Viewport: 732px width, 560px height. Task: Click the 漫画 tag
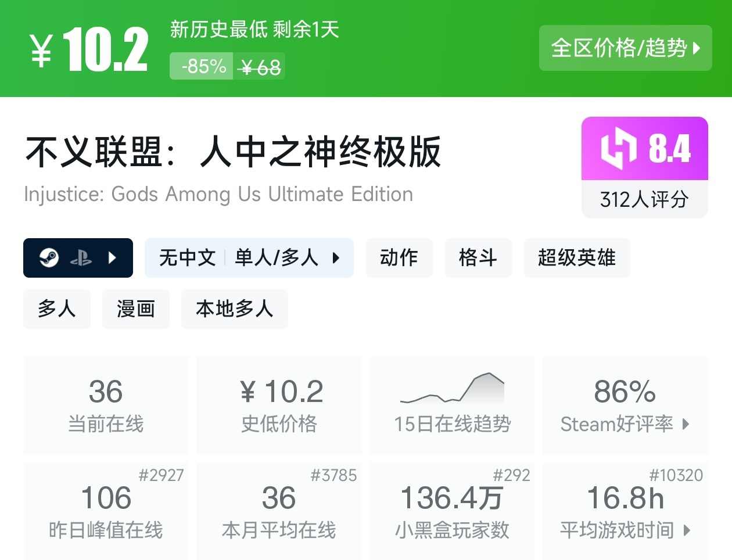point(135,309)
